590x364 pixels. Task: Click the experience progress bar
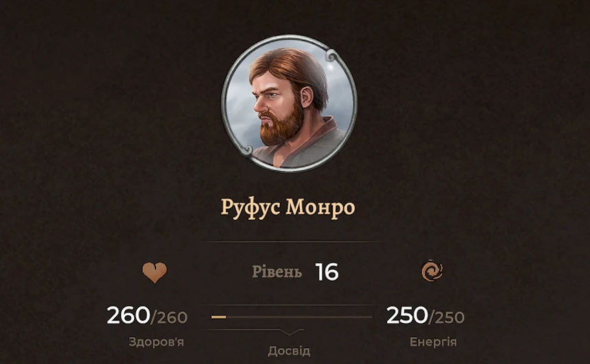[x=292, y=317]
